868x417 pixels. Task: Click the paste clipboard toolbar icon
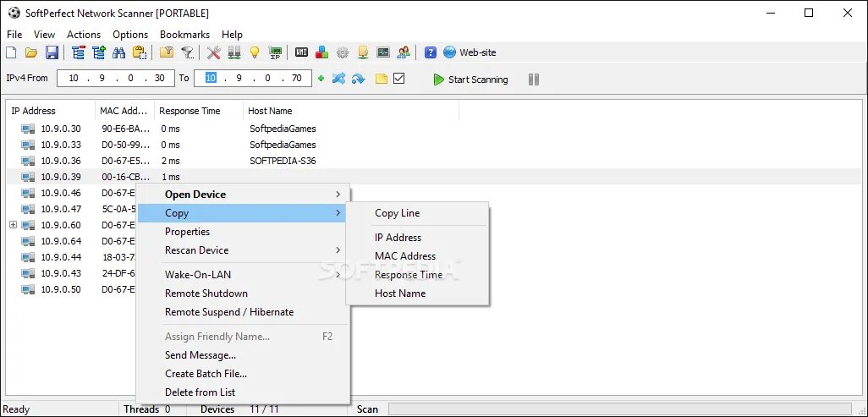click(x=140, y=52)
